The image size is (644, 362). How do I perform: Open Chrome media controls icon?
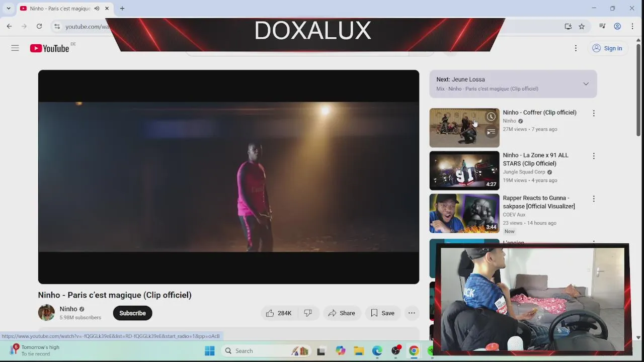(x=602, y=26)
